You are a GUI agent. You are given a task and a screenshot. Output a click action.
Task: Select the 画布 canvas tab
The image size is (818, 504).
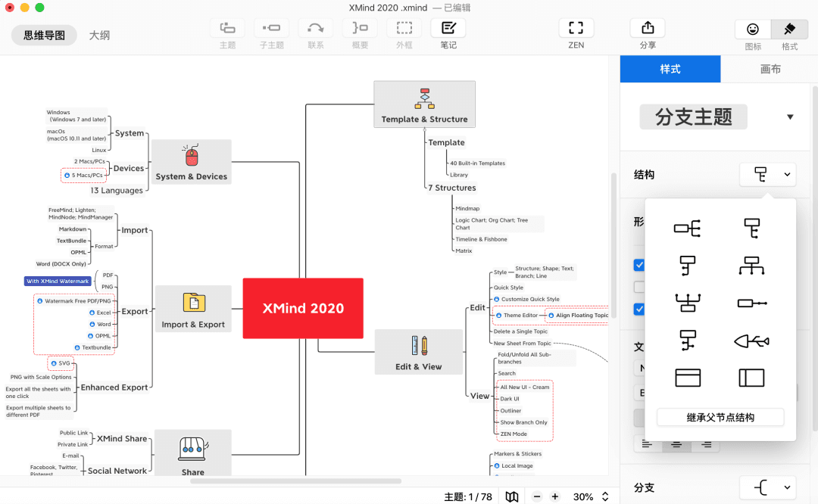(770, 69)
